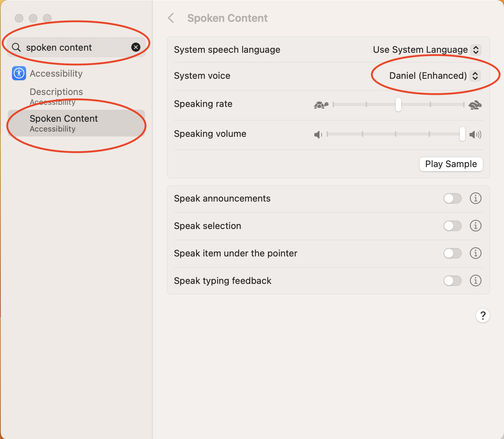504x439 pixels.
Task: Click the Spoken Content page title
Action: [x=227, y=18]
